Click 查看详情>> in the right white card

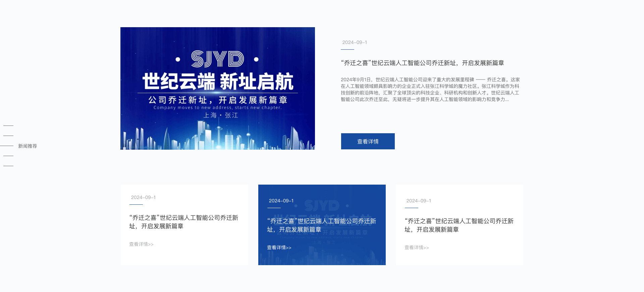click(x=417, y=248)
